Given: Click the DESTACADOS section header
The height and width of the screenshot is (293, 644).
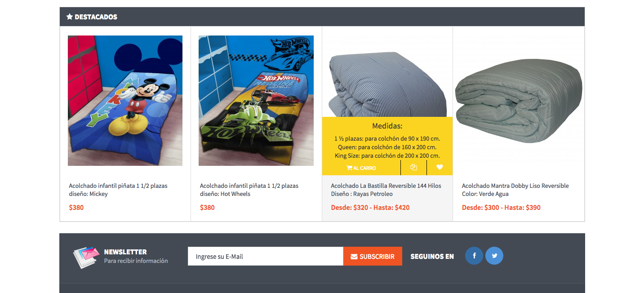Looking at the screenshot, I should tap(322, 17).
